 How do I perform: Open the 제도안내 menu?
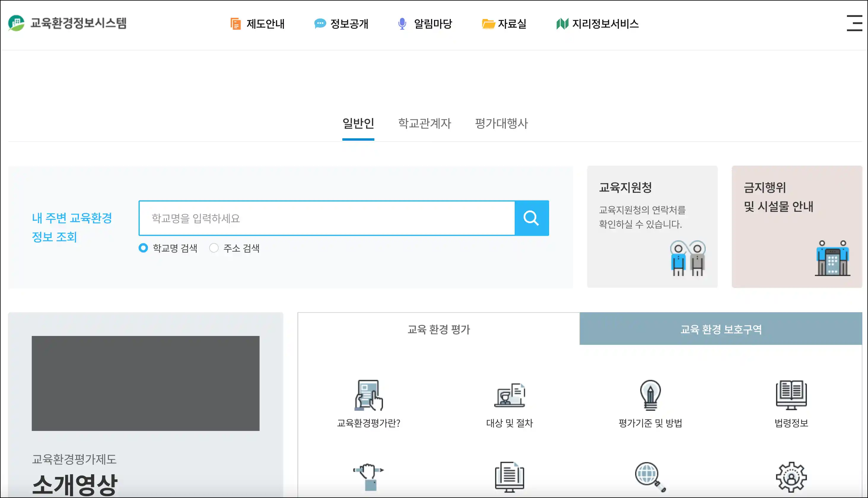[266, 24]
